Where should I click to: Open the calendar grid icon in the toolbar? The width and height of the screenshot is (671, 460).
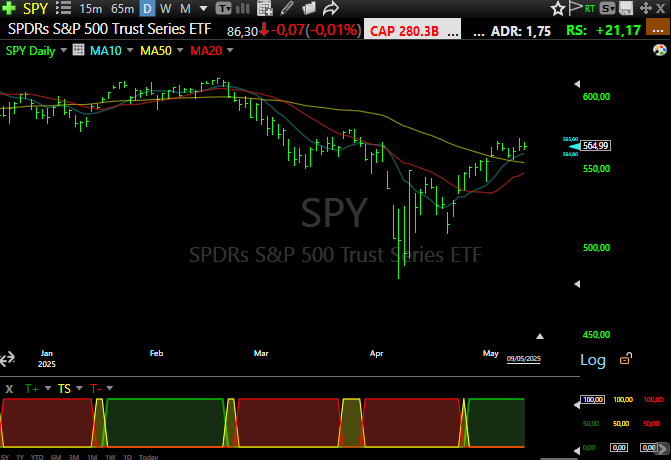point(264,8)
